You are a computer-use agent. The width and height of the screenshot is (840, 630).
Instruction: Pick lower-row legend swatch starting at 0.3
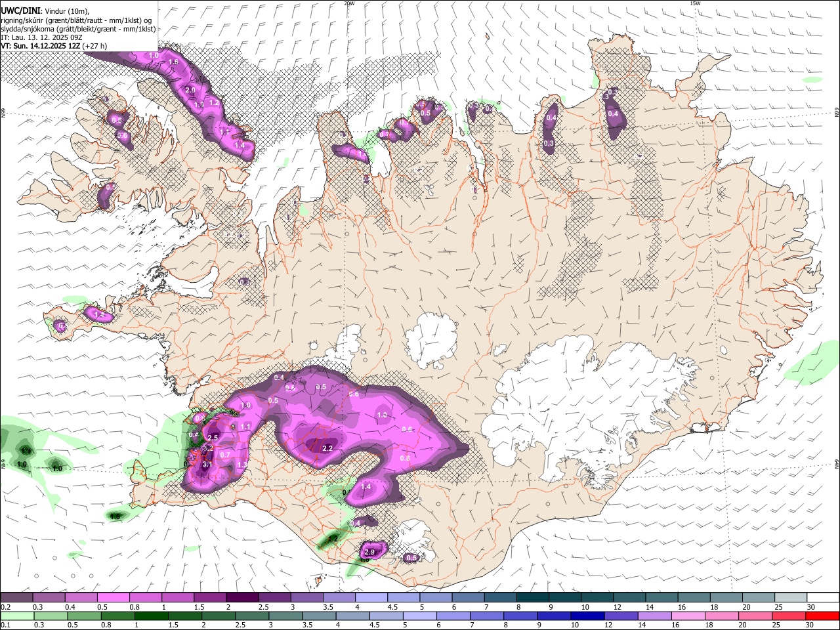point(50,616)
